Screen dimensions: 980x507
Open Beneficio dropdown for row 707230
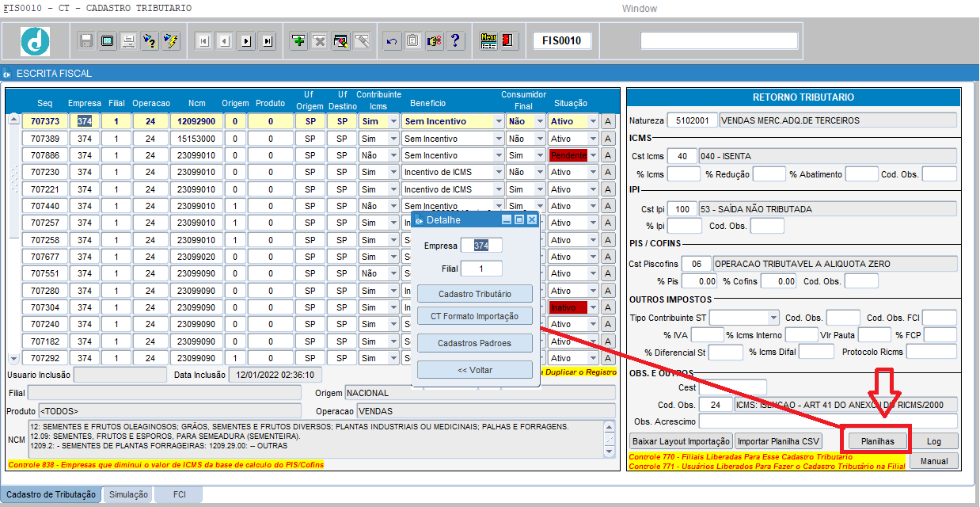[499, 172]
